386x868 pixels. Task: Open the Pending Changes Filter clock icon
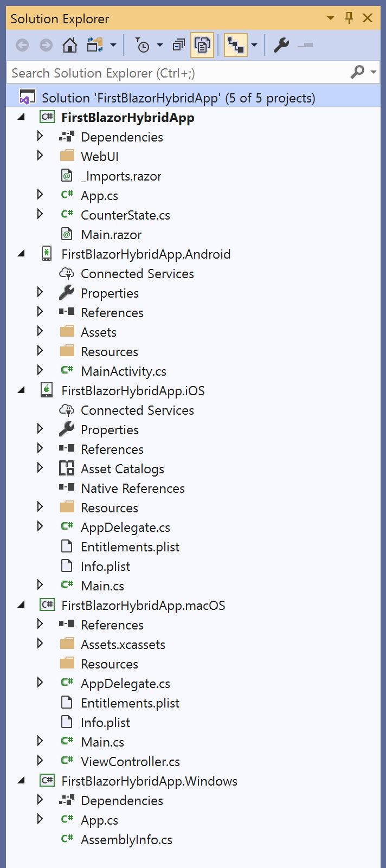tap(142, 45)
